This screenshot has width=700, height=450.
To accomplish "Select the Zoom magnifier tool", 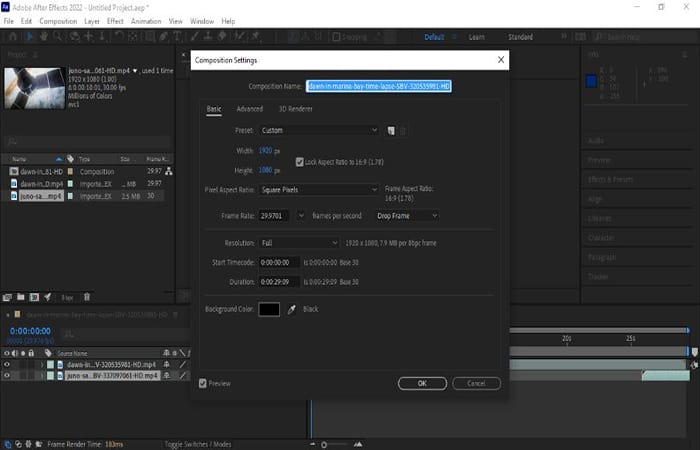I will pos(58,37).
